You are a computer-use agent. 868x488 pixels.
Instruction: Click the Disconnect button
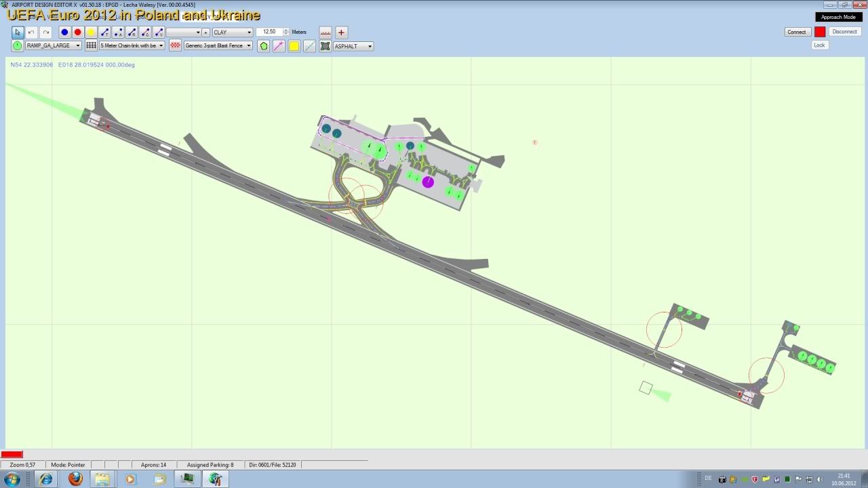point(844,32)
